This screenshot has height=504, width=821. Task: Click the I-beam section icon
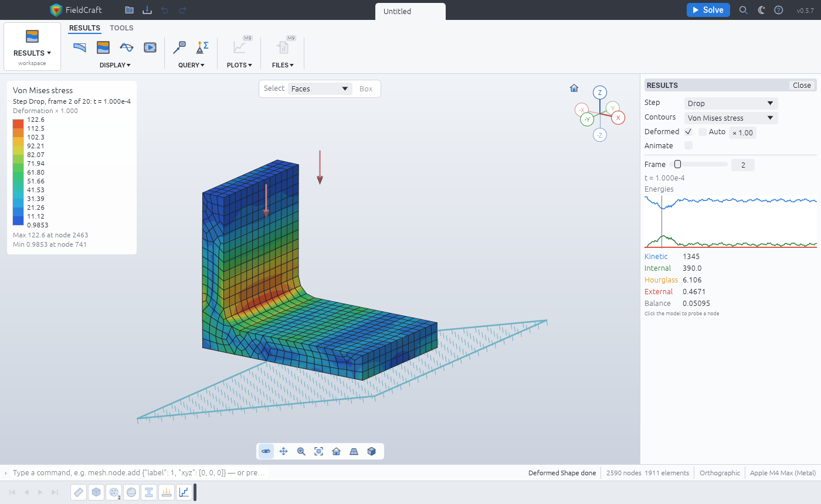149,492
